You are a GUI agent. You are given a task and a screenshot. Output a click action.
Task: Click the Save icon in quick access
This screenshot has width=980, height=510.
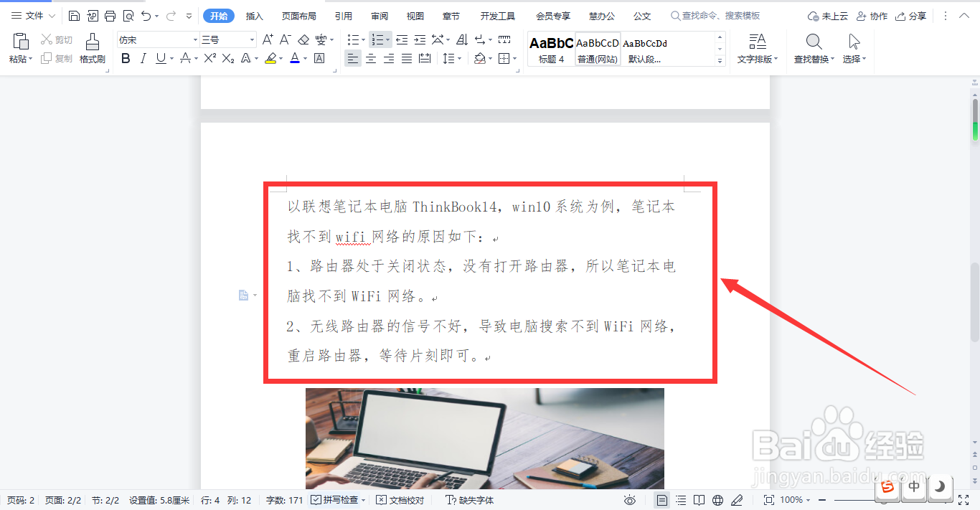75,16
